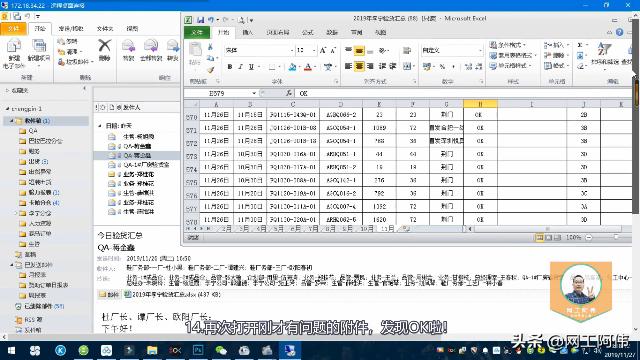Click the formula bar containing OK
The height and width of the screenshot is (360, 640).
tap(463, 93)
